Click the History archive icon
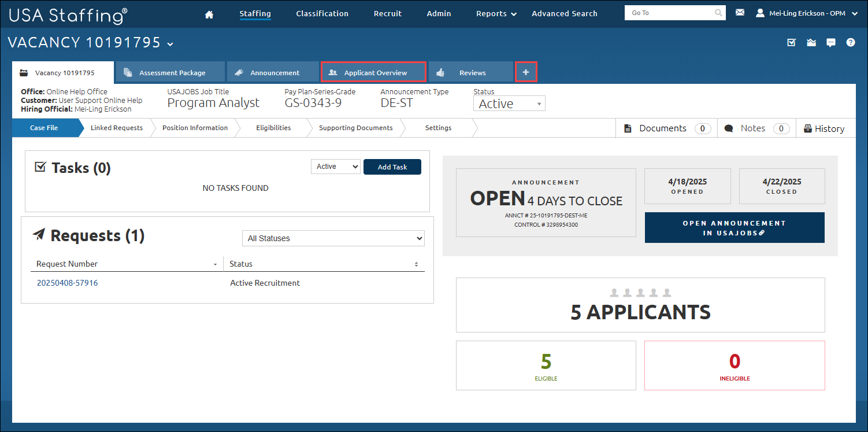Image resolution: width=868 pixels, height=432 pixels. [x=807, y=129]
